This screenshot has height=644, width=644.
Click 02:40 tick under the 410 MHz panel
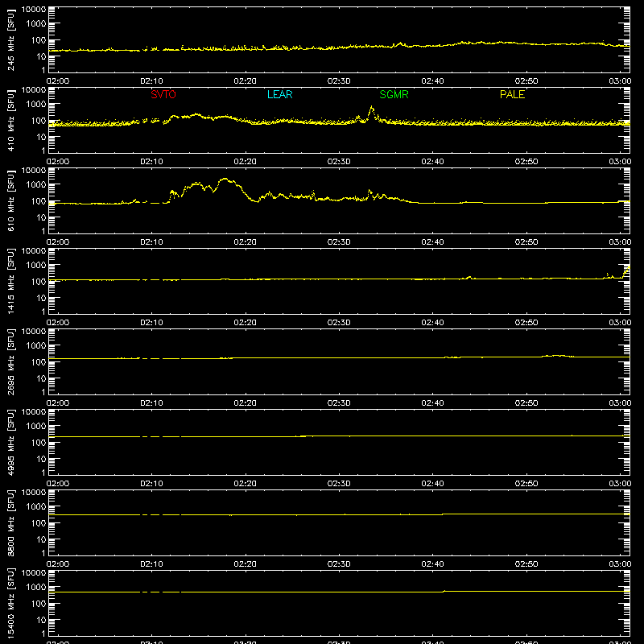point(432,162)
